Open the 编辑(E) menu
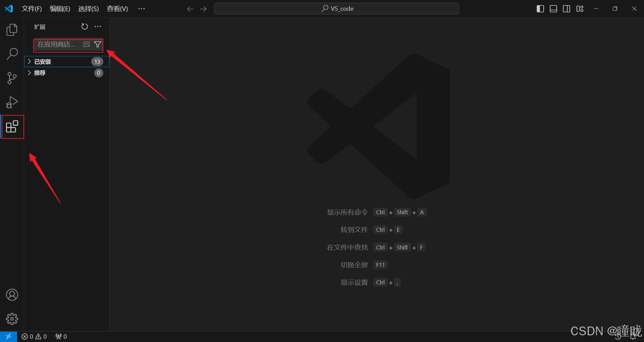 click(60, 9)
